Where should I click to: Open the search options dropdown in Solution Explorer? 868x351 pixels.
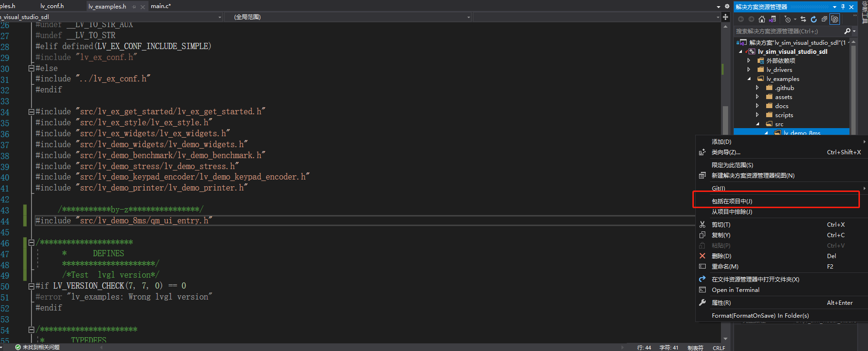[x=854, y=31]
